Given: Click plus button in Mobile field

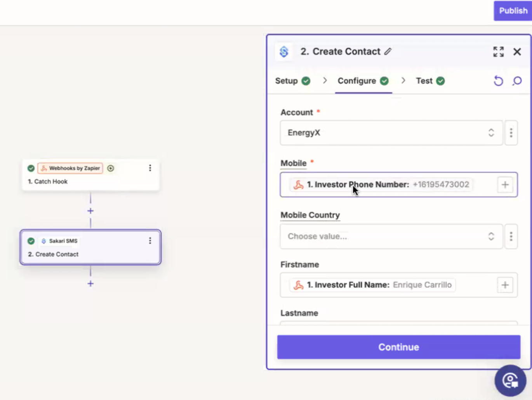Looking at the screenshot, I should tap(505, 185).
